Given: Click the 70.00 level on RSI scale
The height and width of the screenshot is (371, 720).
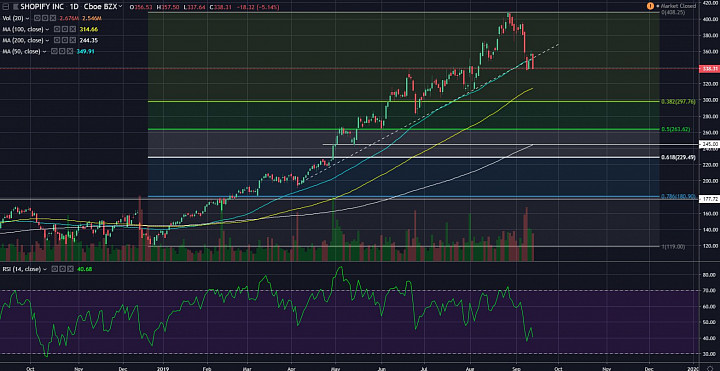Looking at the screenshot, I should tap(708, 290).
